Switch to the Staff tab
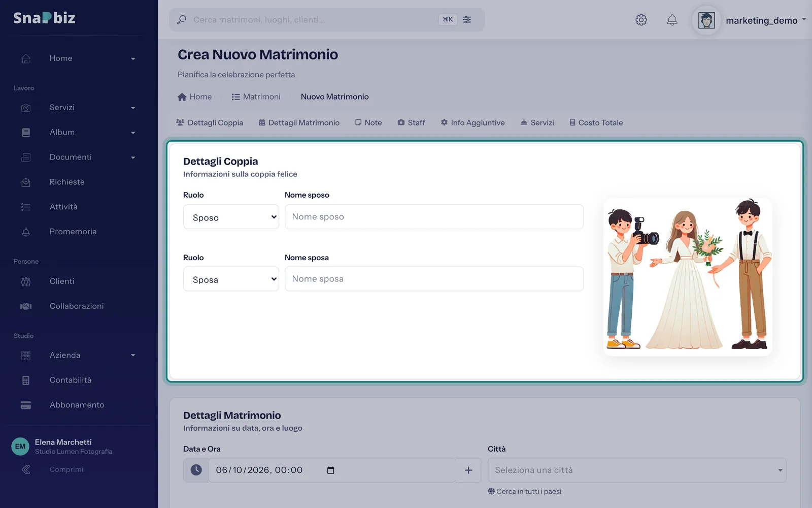The image size is (812, 508). coord(411,122)
